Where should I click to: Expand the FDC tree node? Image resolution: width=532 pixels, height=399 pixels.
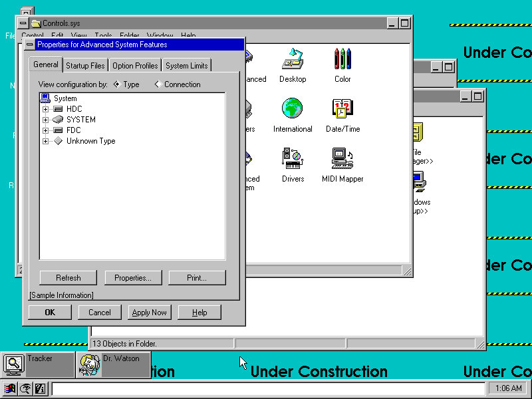(x=46, y=130)
